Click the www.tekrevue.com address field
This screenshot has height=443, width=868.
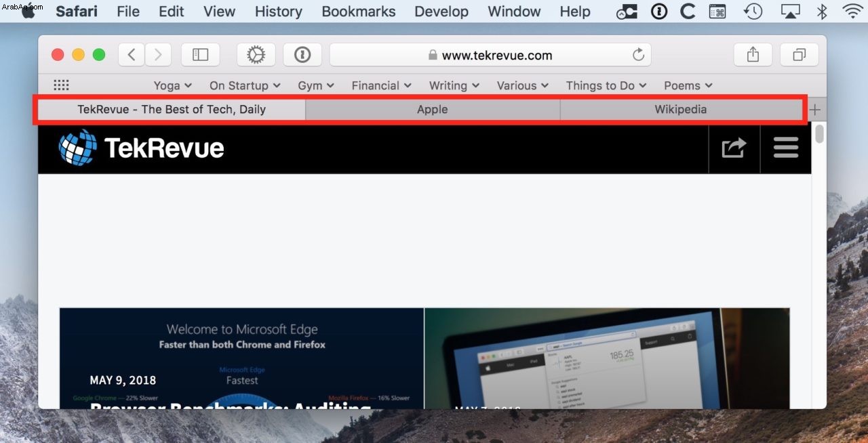coord(490,55)
